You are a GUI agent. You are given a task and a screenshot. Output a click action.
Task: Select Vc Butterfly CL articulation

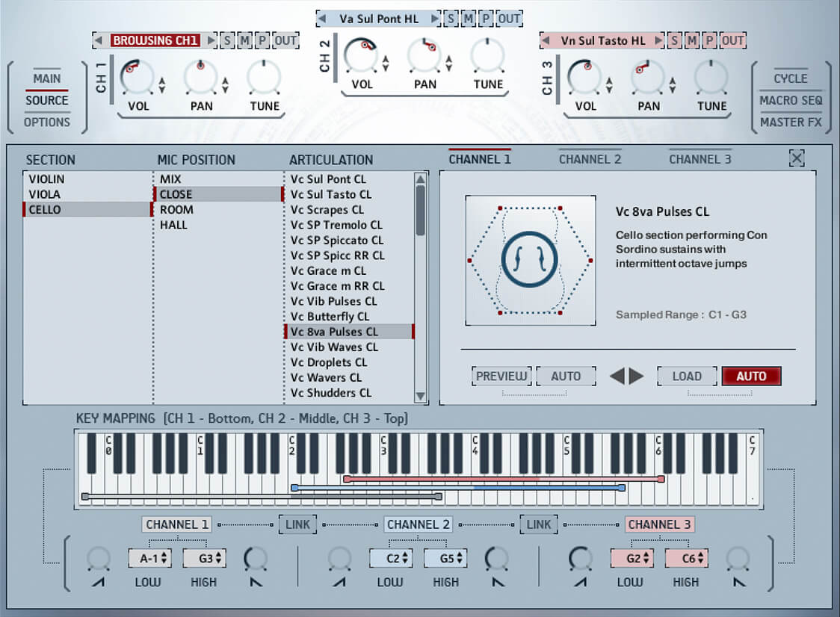(x=330, y=317)
